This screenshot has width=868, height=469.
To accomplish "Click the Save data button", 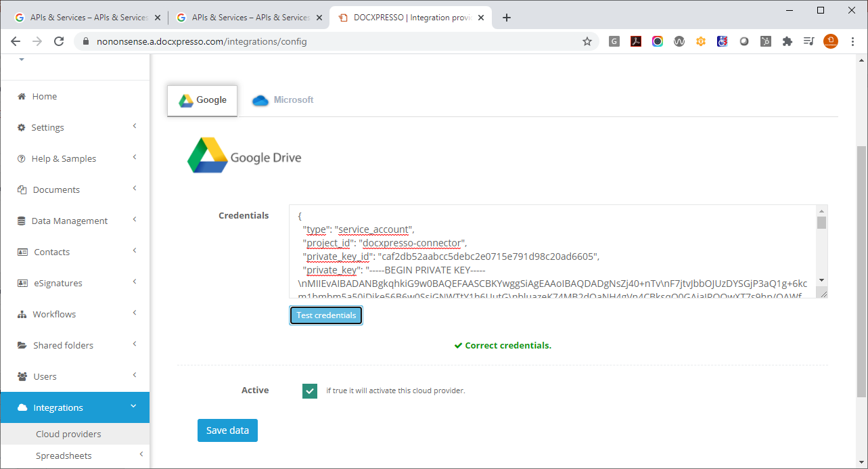I will (x=227, y=430).
